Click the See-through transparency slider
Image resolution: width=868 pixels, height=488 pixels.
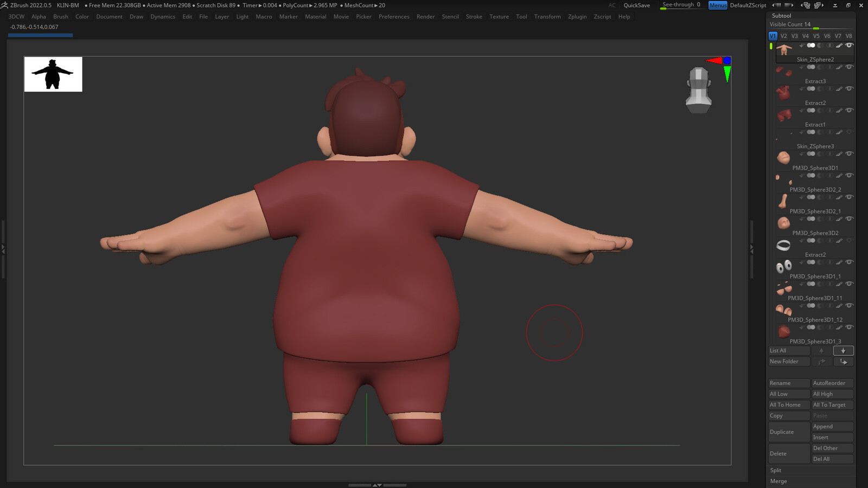(x=681, y=5)
